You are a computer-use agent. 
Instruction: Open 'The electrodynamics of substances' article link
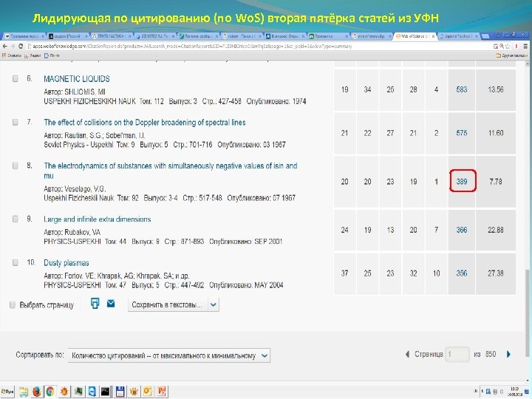point(171,171)
